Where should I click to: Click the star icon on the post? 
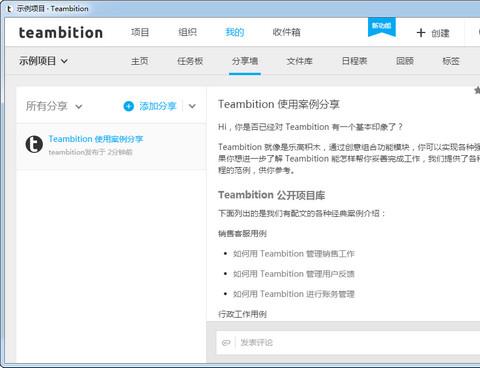coord(477,90)
